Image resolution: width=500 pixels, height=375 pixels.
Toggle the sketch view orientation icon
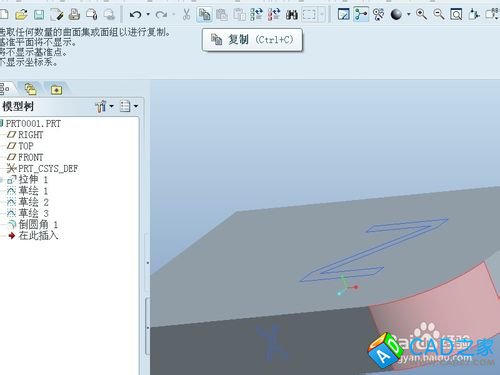point(343,15)
